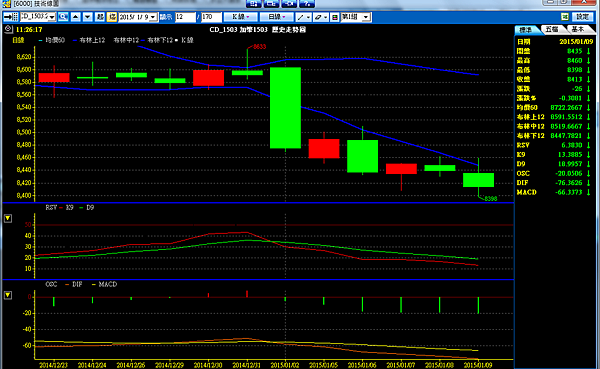Image resolution: width=600 pixels, height=369 pixels.
Task: Click the 設定 settings button
Action: pos(583,17)
